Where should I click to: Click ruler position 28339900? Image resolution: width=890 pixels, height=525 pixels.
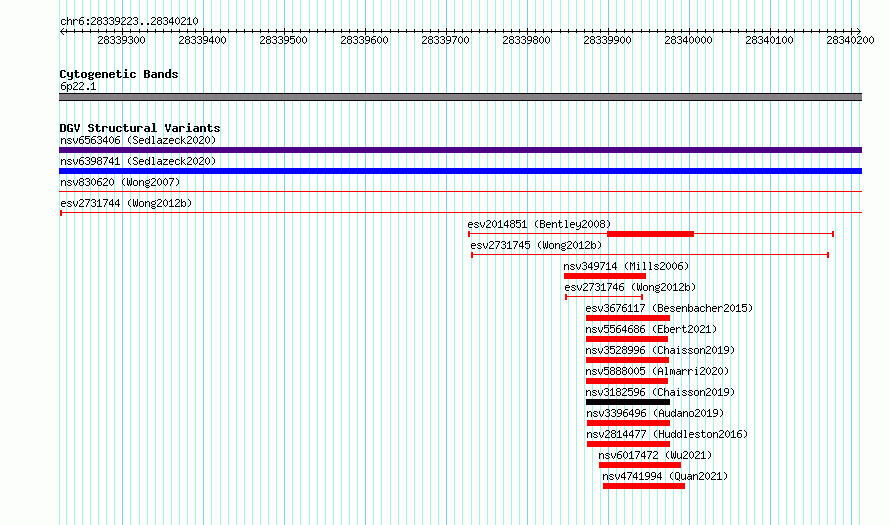pos(607,40)
